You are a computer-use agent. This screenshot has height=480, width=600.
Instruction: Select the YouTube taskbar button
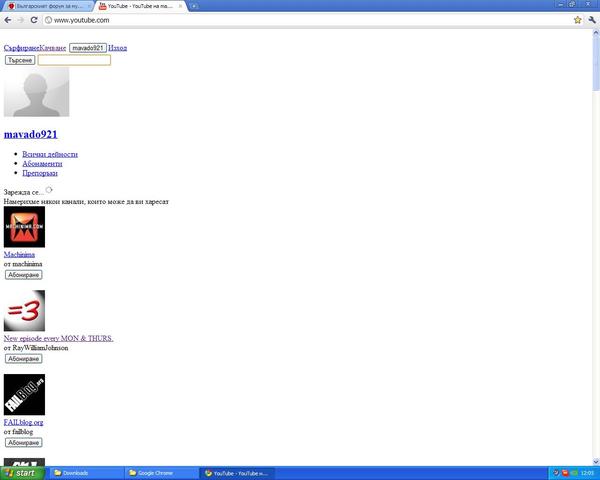tap(237, 473)
